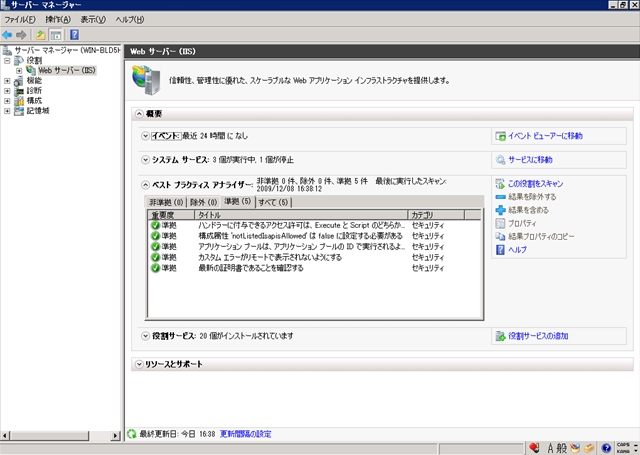Image resolution: width=640 pixels, height=455 pixels.
Task: Click the Web サーバー (IIS) tree node icon
Action: point(31,71)
